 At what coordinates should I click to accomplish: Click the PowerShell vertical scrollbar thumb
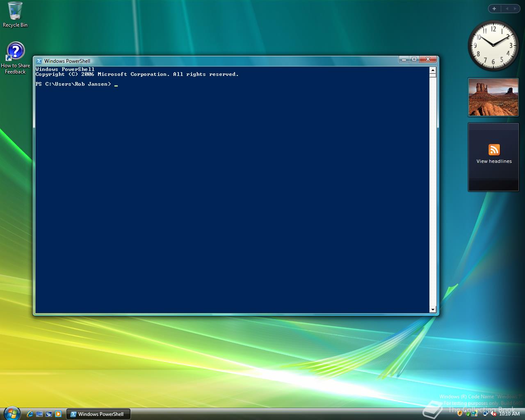(433, 75)
